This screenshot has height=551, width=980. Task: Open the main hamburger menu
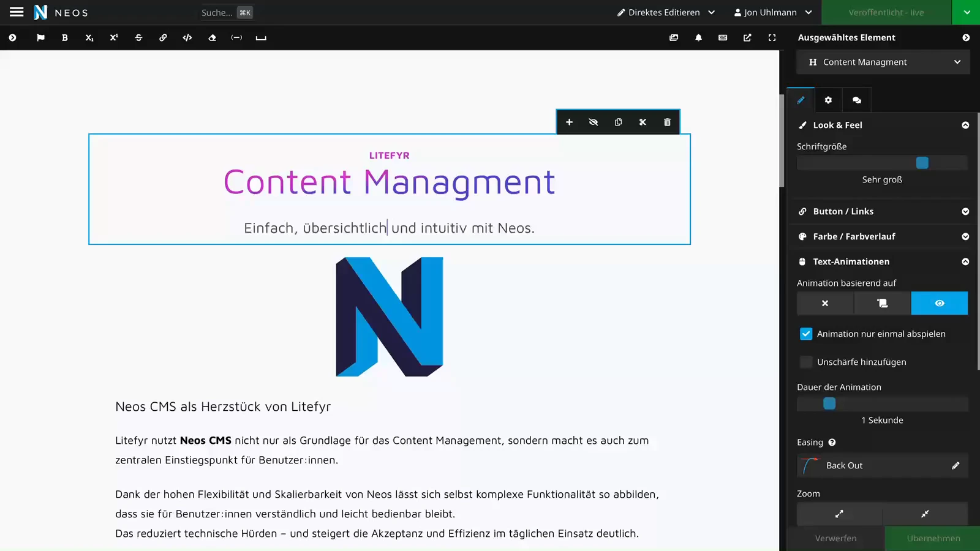pyautogui.click(x=17, y=12)
